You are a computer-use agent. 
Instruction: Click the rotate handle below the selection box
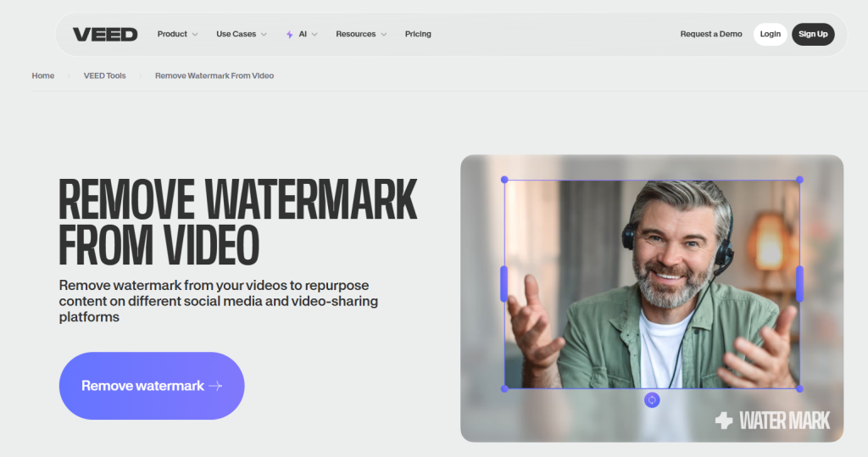[652, 400]
